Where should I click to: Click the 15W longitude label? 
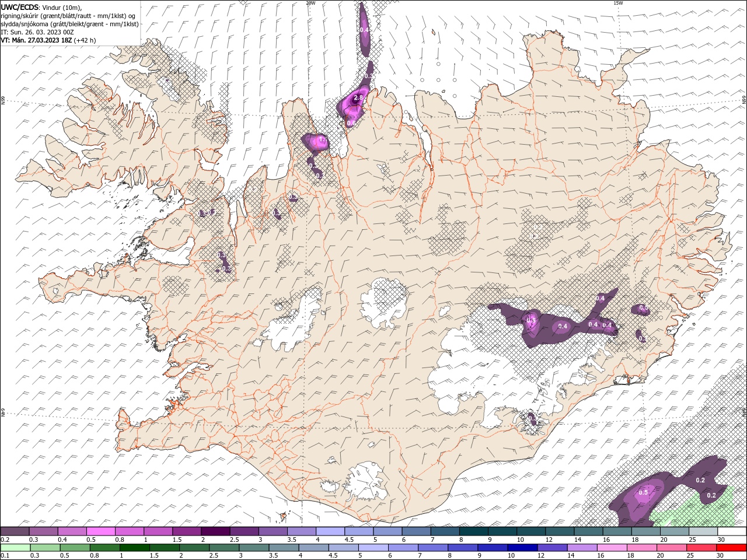(618, 3)
